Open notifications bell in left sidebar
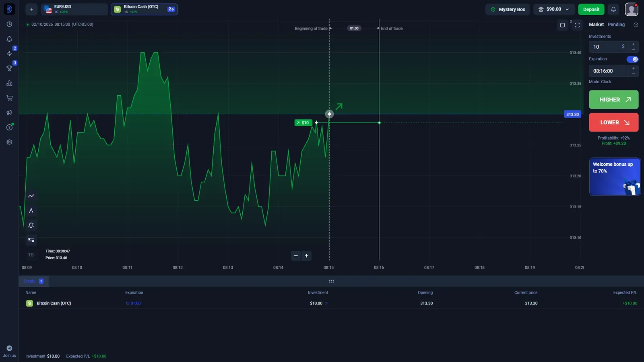The width and height of the screenshot is (644, 362). 9,39
